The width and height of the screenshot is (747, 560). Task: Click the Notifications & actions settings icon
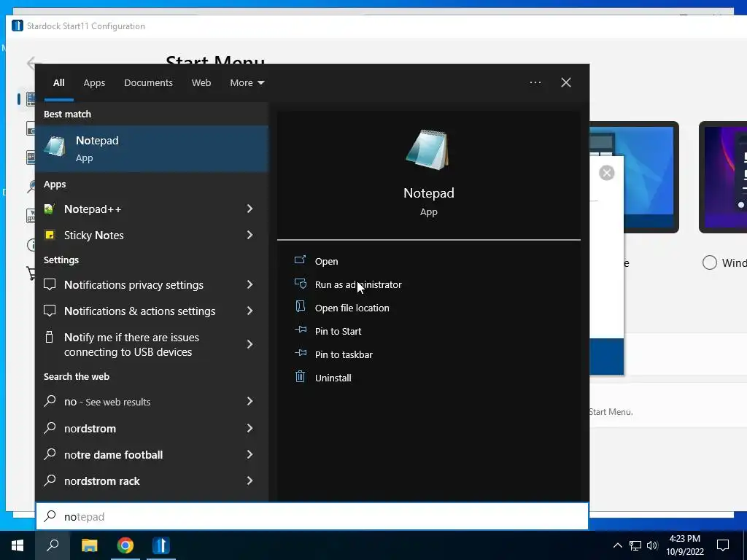[50, 311]
